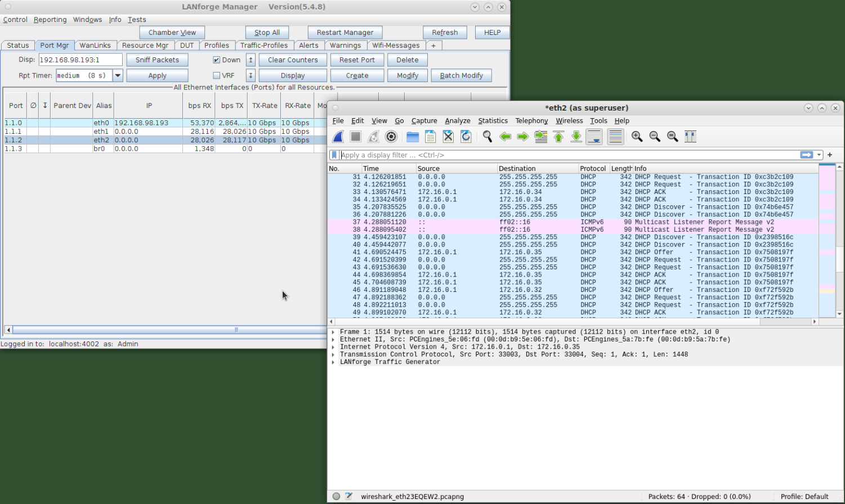Reset packet text to normal size

pos(673,137)
